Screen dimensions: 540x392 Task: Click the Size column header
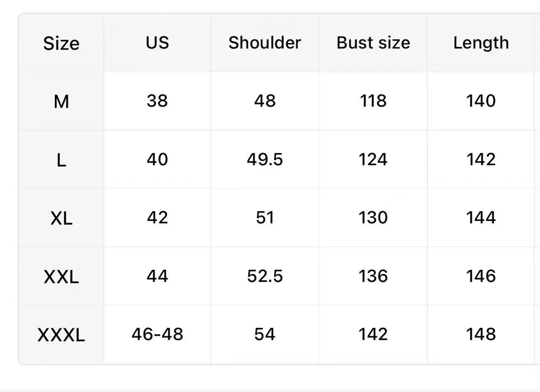tap(61, 43)
